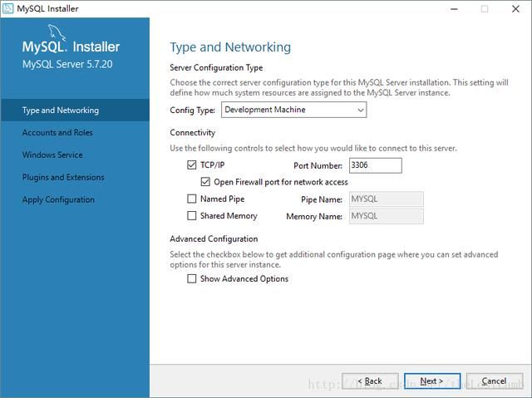Click the Pipe Name label
Screen dimensions: 532x398
point(322,199)
